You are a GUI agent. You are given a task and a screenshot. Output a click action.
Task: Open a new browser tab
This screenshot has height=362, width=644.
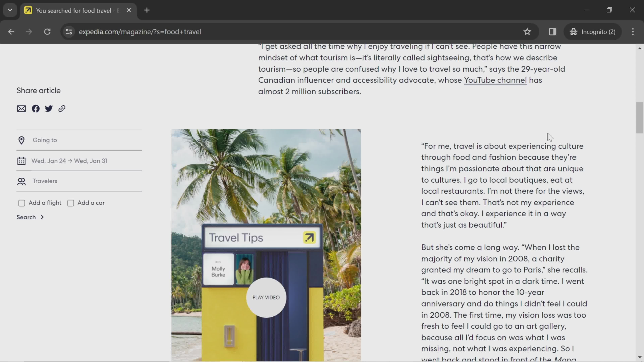(x=147, y=10)
